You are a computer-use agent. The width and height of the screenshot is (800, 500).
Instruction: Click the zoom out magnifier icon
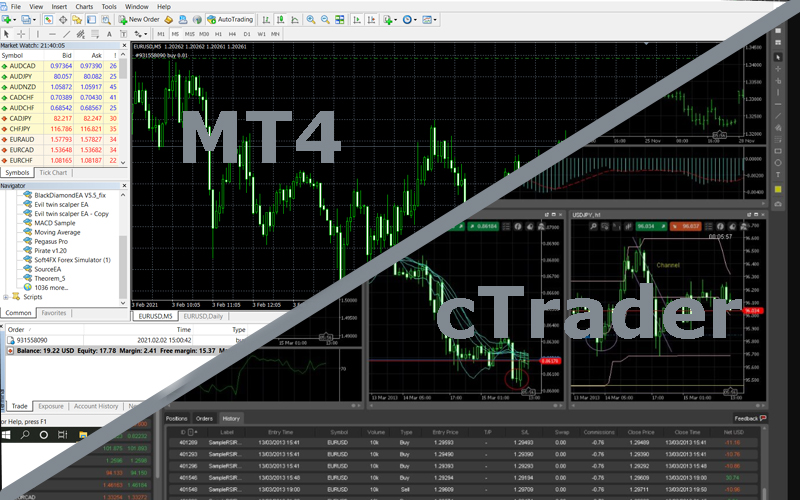(x=325, y=19)
